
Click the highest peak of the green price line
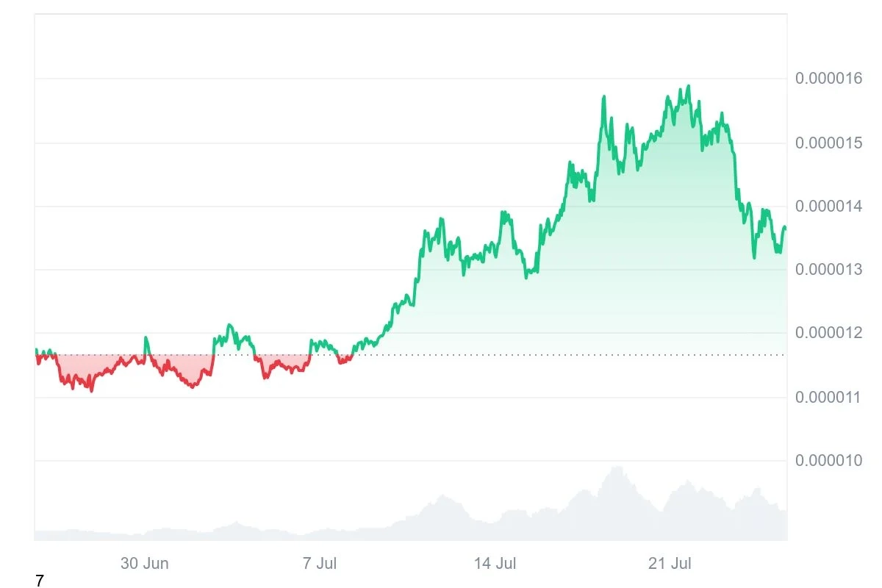[x=689, y=87]
